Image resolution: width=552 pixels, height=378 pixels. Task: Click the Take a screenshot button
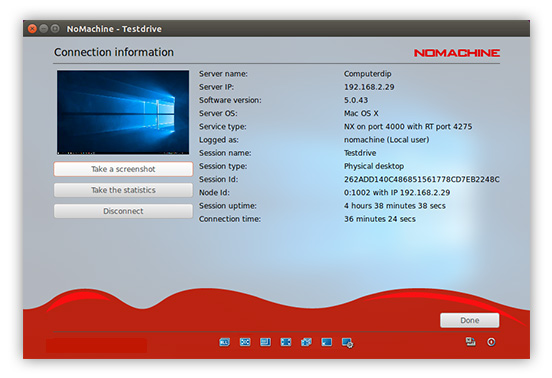123,169
